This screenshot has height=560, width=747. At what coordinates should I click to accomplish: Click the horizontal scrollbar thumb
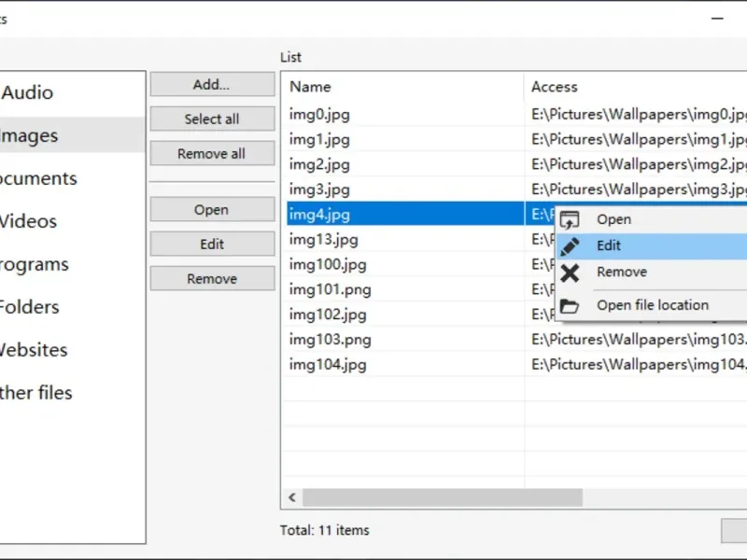pos(443,497)
